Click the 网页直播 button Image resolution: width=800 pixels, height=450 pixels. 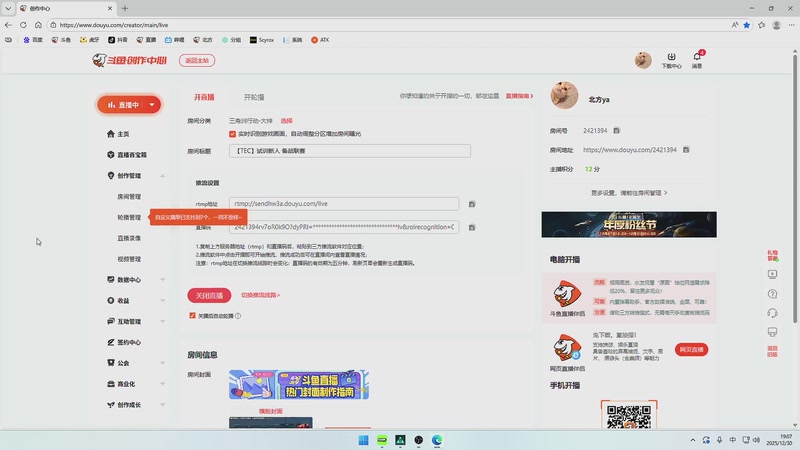(691, 349)
